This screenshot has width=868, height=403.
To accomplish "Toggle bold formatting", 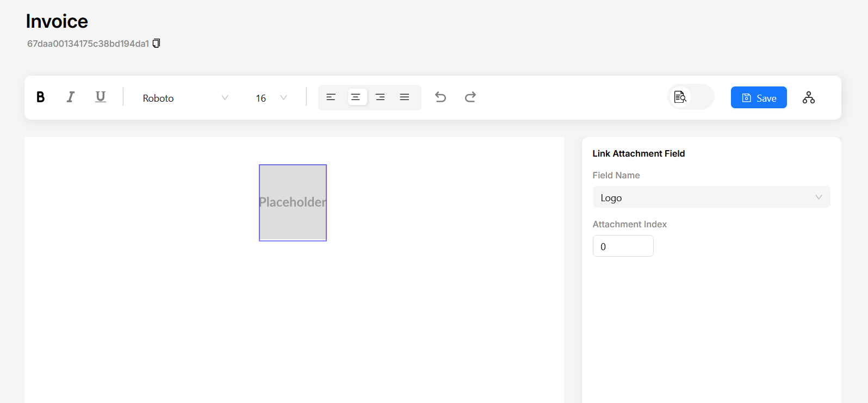I will click(x=40, y=97).
